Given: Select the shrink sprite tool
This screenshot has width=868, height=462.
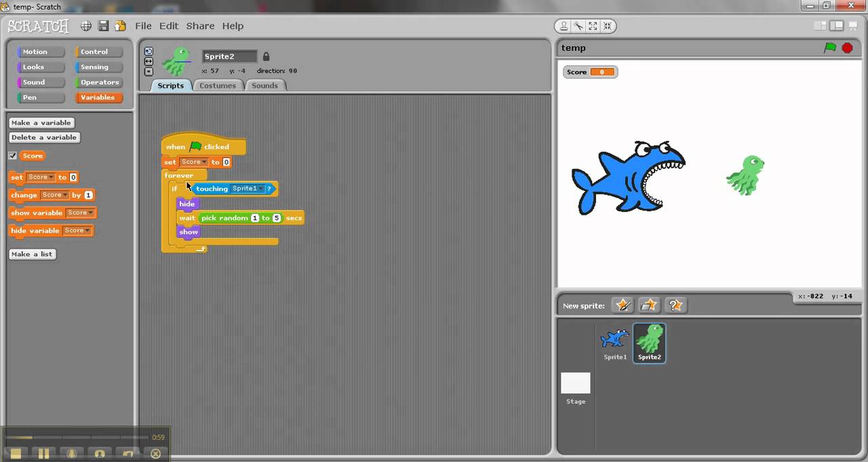Looking at the screenshot, I should [607, 26].
